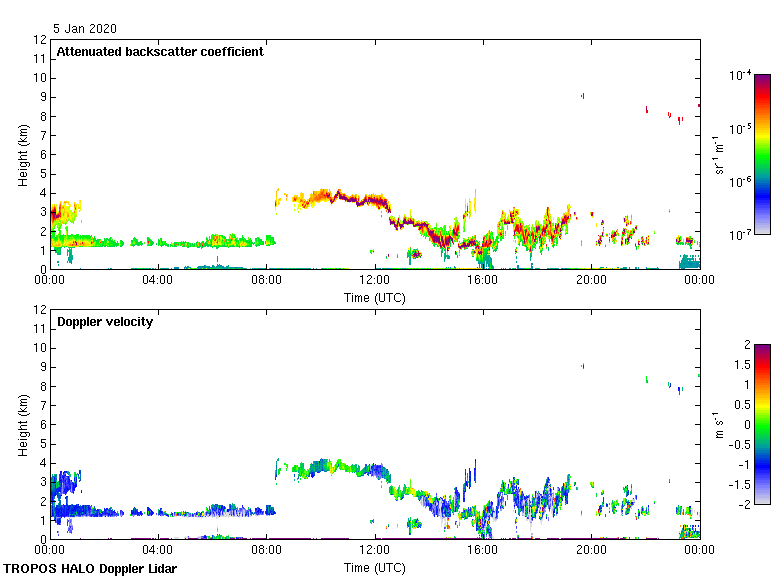The width and height of the screenshot is (780, 580).
Task: Click the "m s⁻¹" units label
Action: (x=720, y=424)
